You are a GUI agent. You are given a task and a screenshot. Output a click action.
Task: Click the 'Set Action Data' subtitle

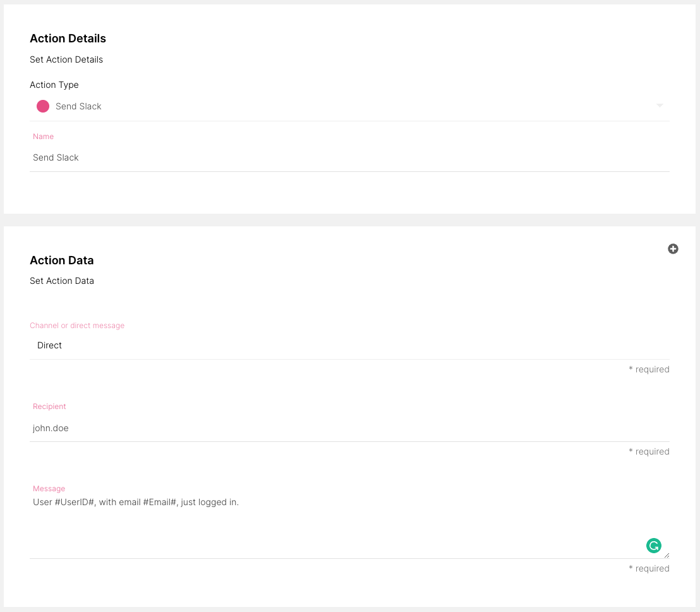pos(62,281)
